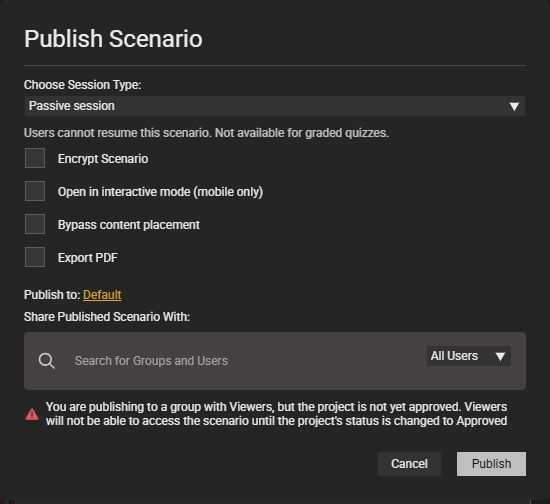Click the Choose Session Type label
Viewport: 550px width, 504px height.
[x=82, y=85]
